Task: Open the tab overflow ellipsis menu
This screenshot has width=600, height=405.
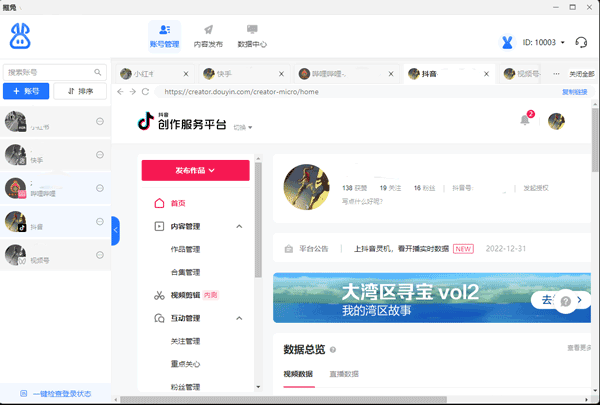Action: (556, 74)
